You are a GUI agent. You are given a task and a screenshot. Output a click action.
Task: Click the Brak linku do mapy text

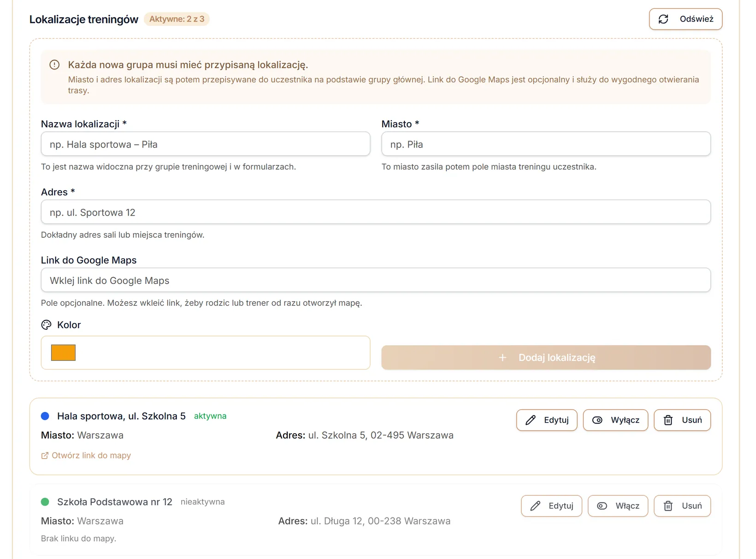(x=78, y=539)
